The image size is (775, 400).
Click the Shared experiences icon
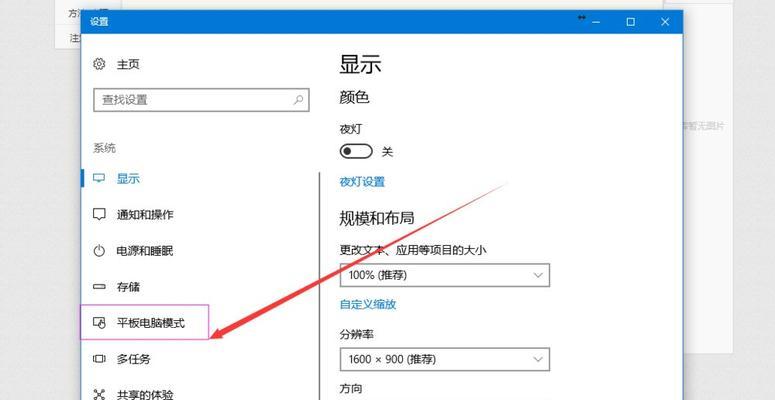coord(99,395)
